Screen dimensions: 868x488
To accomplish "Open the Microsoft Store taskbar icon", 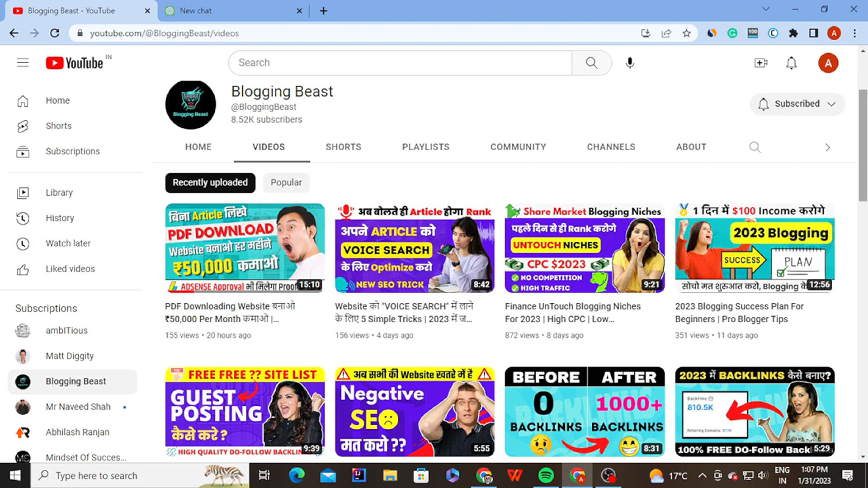I will [421, 475].
